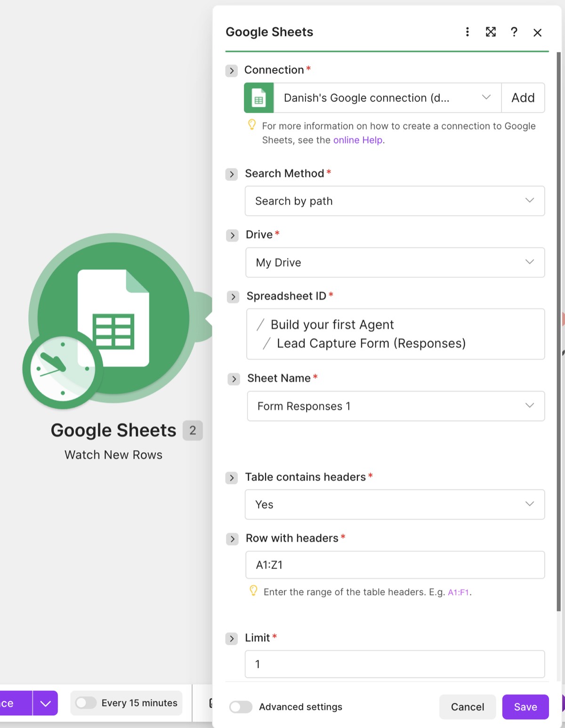The width and height of the screenshot is (565, 728).
Task: Click the Google Sheets module title
Action: click(x=113, y=430)
